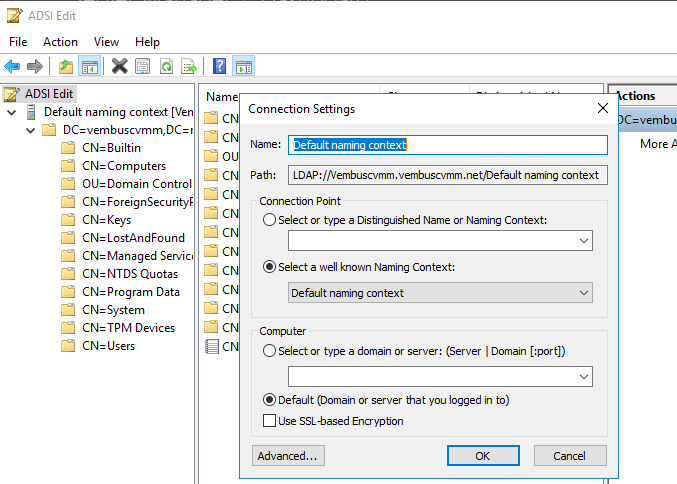The image size is (677, 484).
Task: Click More Actions in Actions pane
Action: [658, 144]
